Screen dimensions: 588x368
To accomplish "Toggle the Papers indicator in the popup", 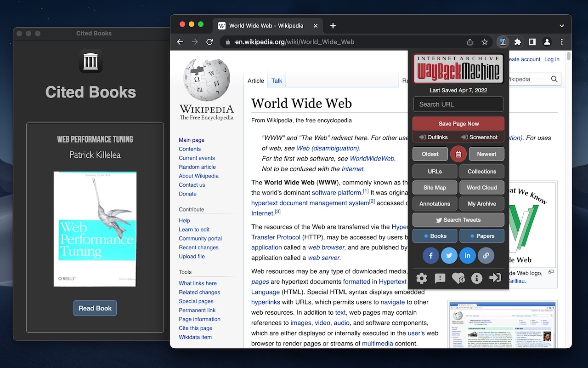I will click(x=482, y=236).
